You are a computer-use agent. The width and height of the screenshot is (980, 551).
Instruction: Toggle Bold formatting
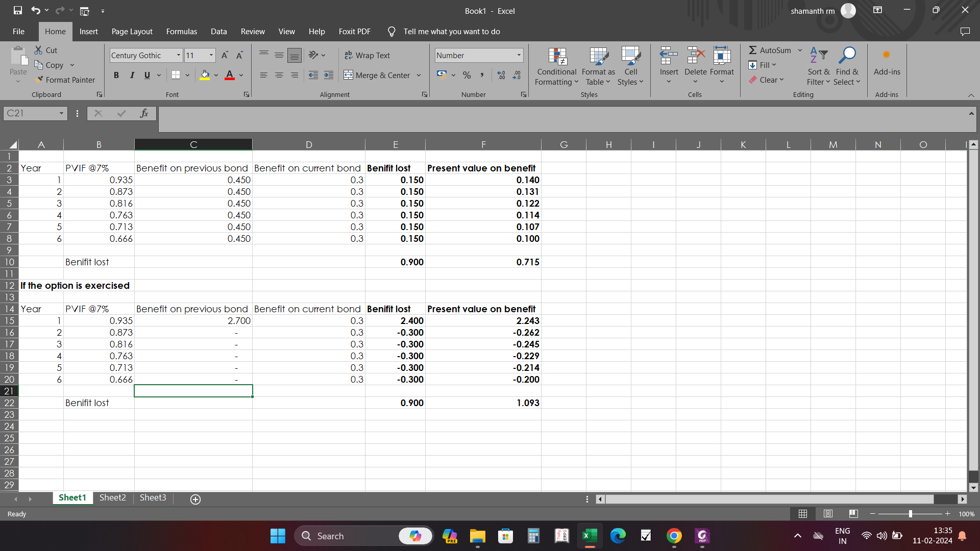116,76
